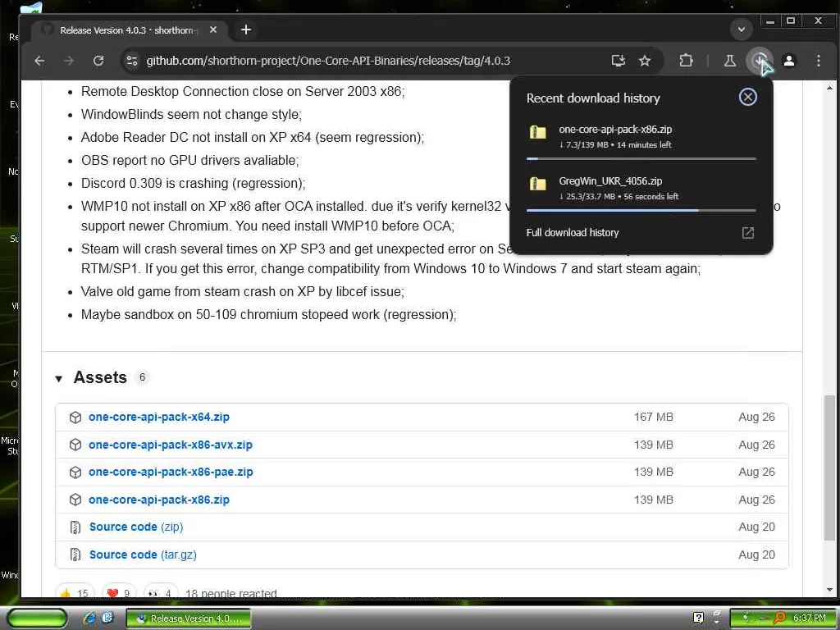Viewport: 840px width, 630px height.
Task: Open the tab search dropdown
Action: 742,30
